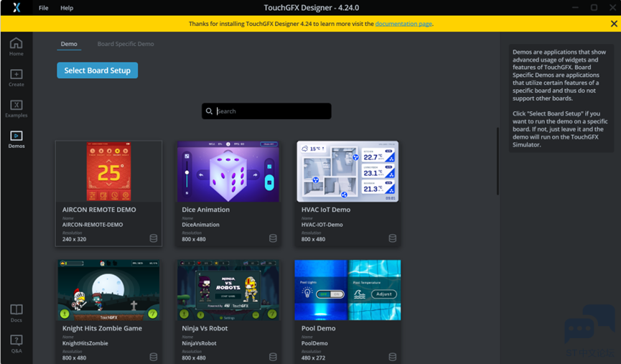Click the search magnifier icon
Image resolution: width=621 pixels, height=364 pixels.
click(209, 111)
